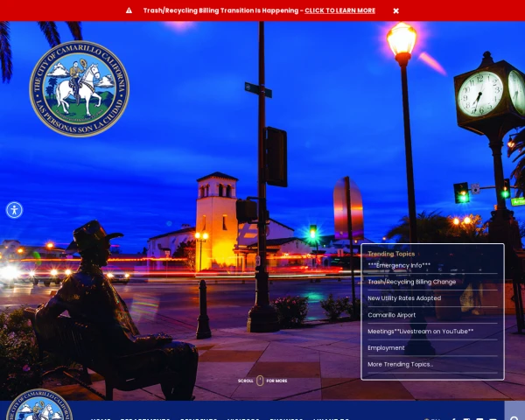
Task: Go to the Camarillo Airport topic
Action: (391, 315)
